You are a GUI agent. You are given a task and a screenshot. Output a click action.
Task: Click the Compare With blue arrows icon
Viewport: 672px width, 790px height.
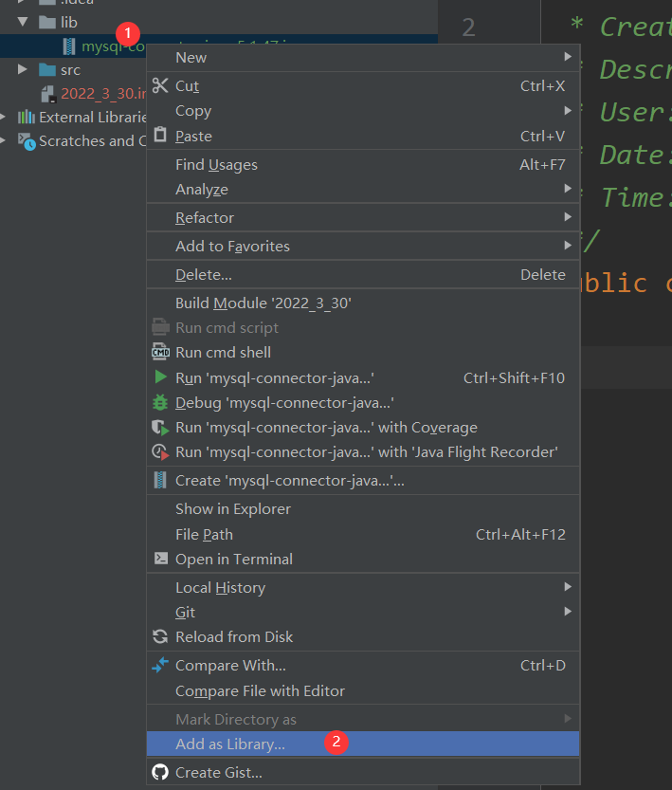point(160,665)
